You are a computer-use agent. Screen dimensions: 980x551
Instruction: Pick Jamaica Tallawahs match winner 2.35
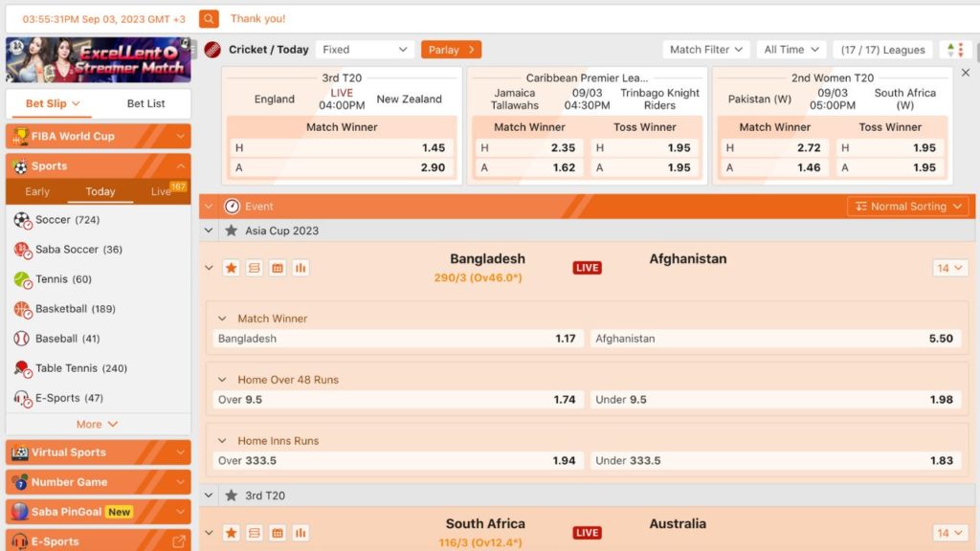pos(529,148)
